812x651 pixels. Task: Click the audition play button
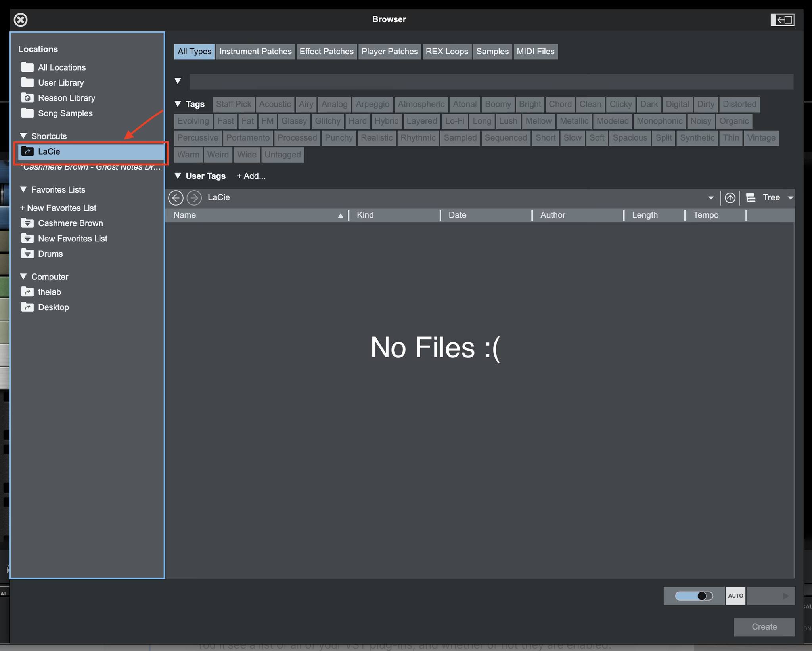pos(771,596)
